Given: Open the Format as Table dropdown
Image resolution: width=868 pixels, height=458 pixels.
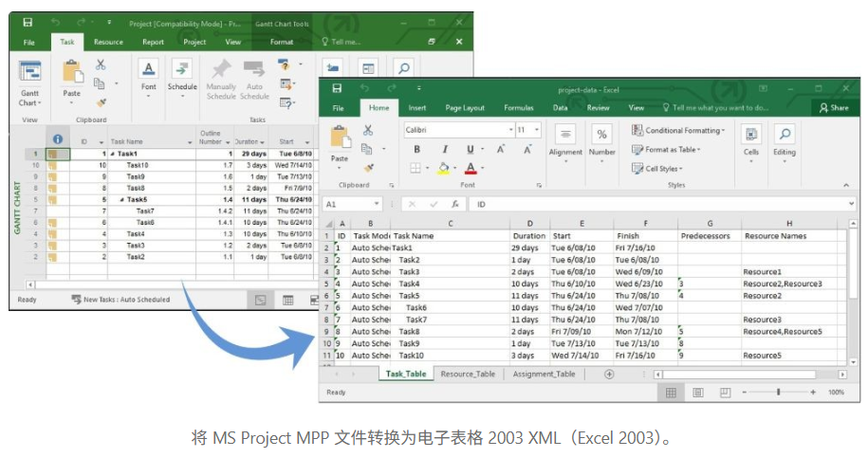Looking at the screenshot, I should click(666, 150).
